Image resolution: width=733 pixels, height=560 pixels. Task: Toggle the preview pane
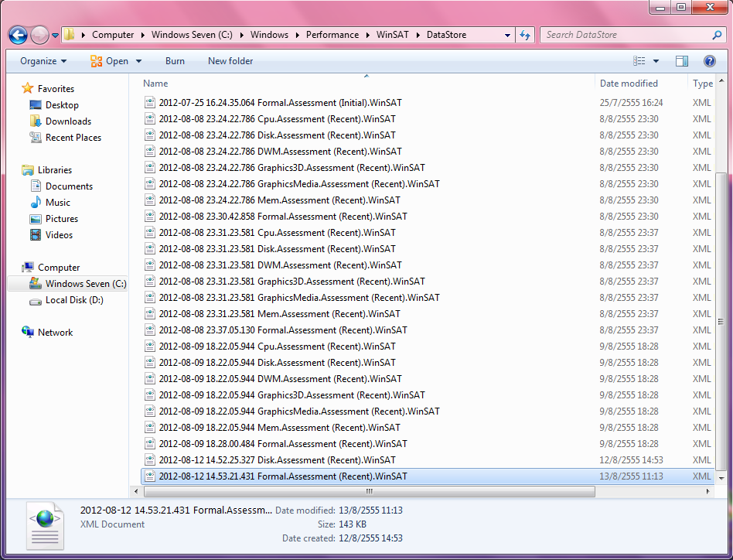click(682, 61)
